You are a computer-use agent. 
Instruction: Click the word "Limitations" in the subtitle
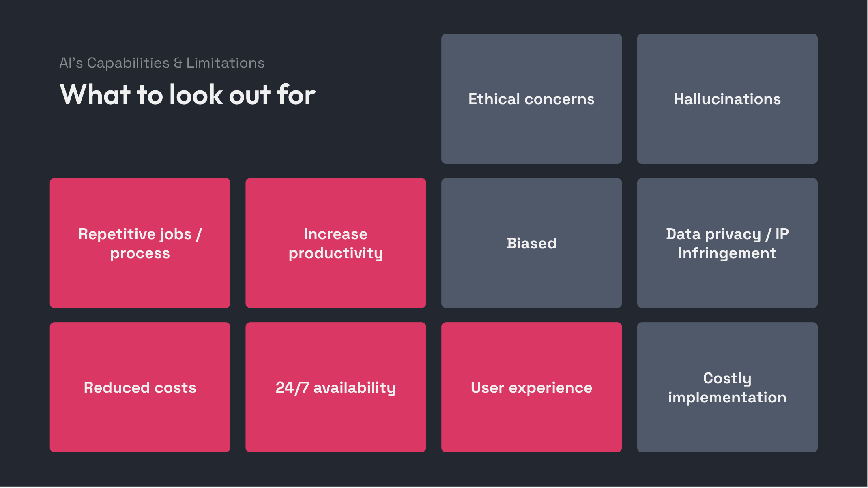pyautogui.click(x=226, y=63)
